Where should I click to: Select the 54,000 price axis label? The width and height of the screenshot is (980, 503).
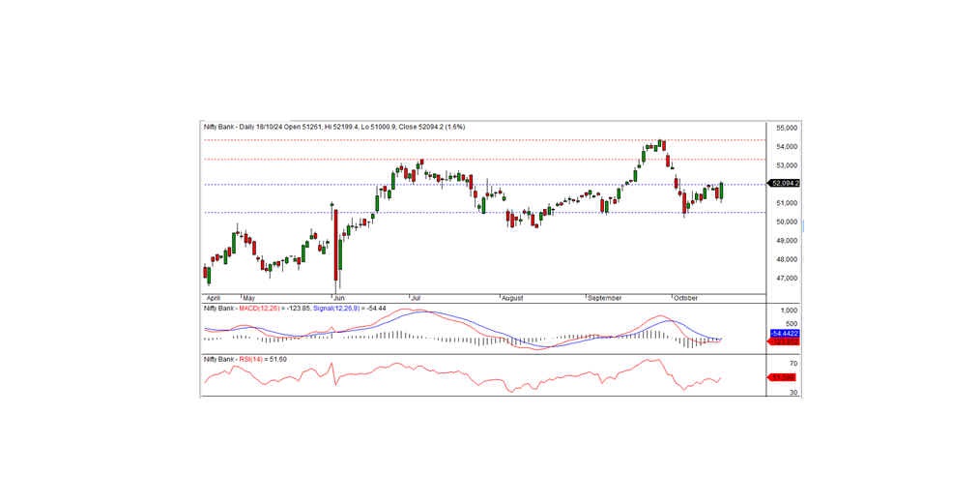point(787,146)
